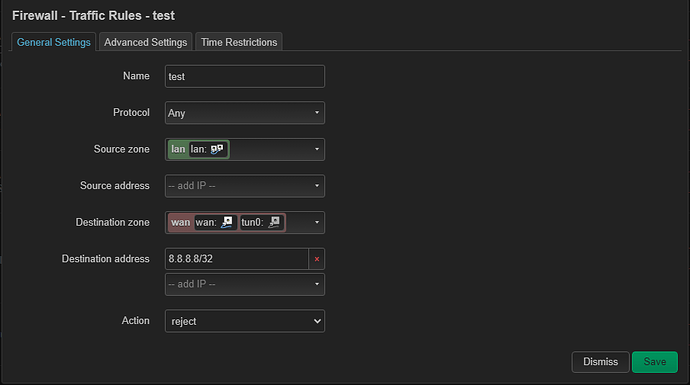Click the 8.8.8.8/32 destination address field

(237, 259)
